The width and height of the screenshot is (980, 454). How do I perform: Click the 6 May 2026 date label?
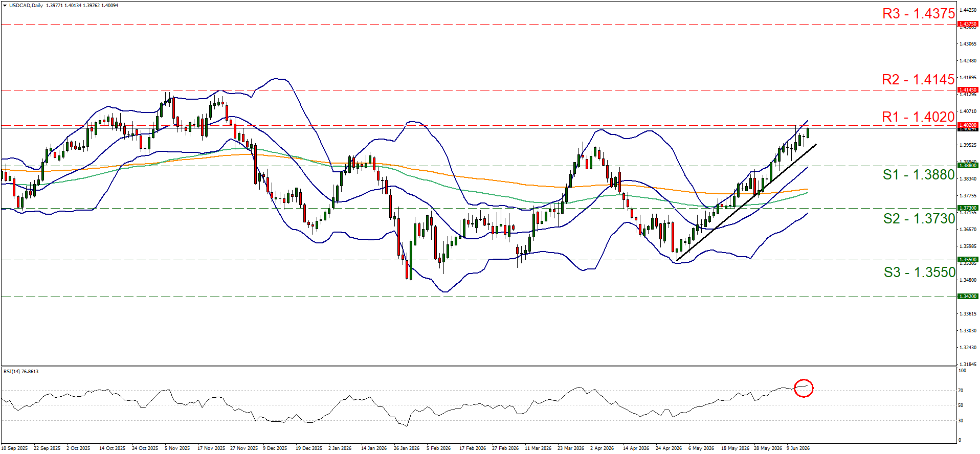tap(701, 448)
